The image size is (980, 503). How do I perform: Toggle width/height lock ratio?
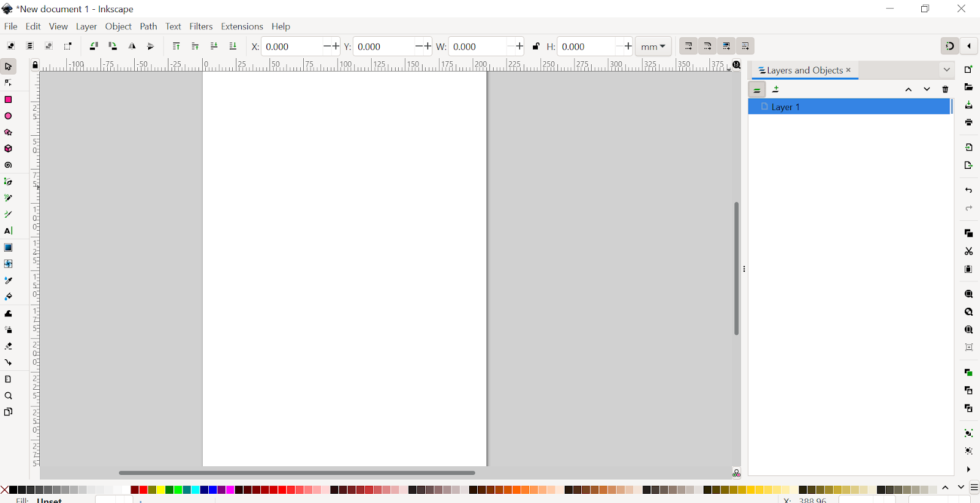tap(536, 46)
